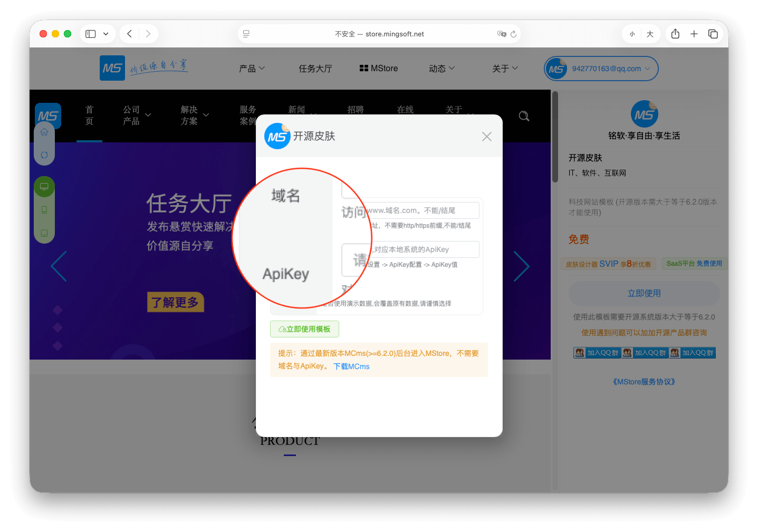The image size is (758, 532).
Task: Expand the 关于 dropdown in top navigation
Action: (x=505, y=69)
